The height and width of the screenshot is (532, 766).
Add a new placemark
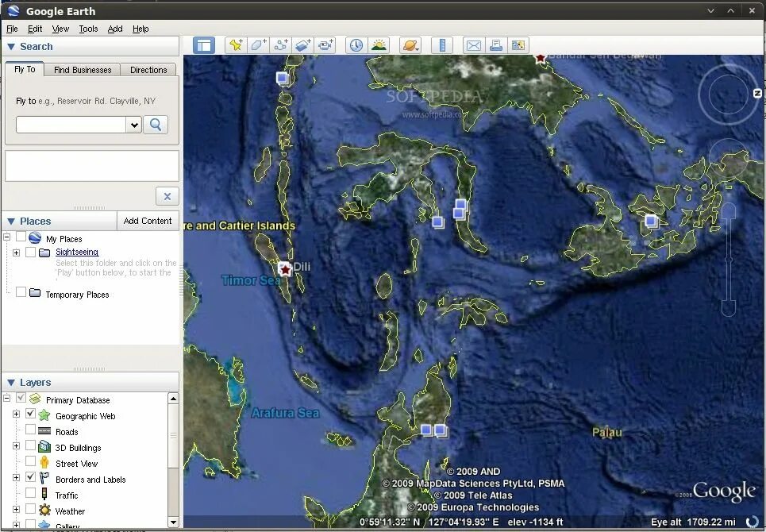[236, 45]
